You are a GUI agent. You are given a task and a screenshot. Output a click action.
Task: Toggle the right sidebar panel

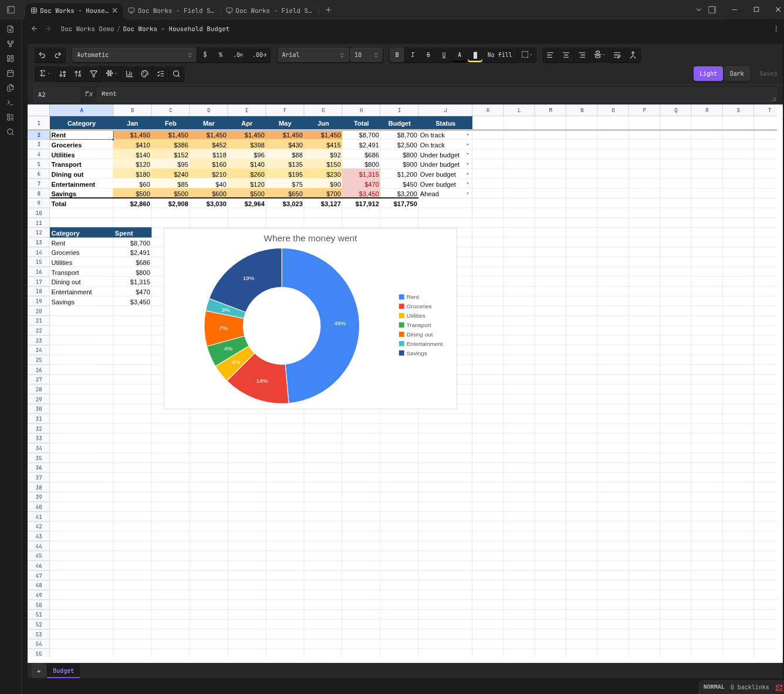pyautogui.click(x=712, y=10)
